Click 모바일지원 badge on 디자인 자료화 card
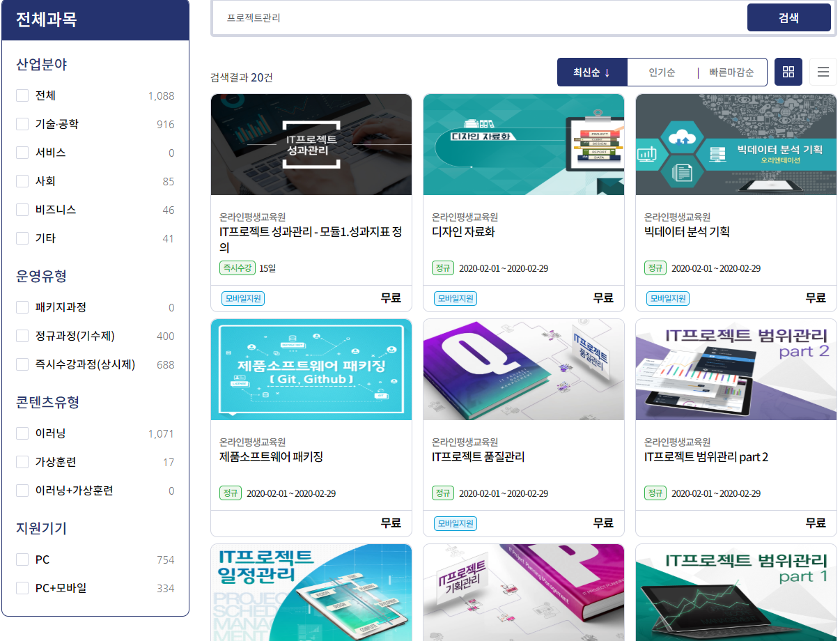The width and height of the screenshot is (840, 641). click(456, 298)
